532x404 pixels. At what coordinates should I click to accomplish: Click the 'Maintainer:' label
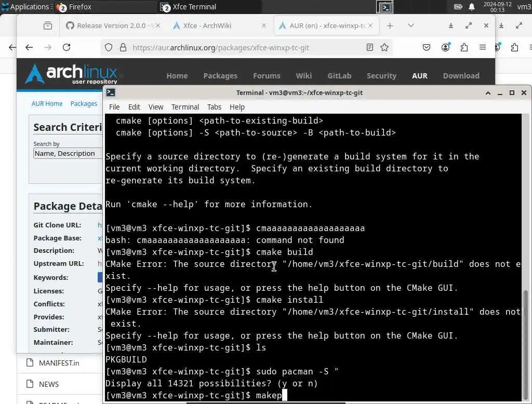click(x=53, y=342)
